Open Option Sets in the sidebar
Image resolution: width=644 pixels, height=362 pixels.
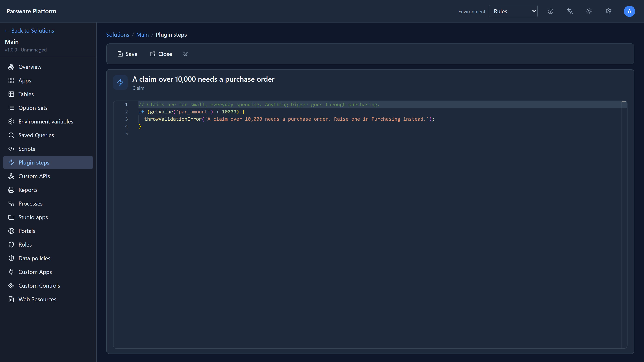click(48, 108)
